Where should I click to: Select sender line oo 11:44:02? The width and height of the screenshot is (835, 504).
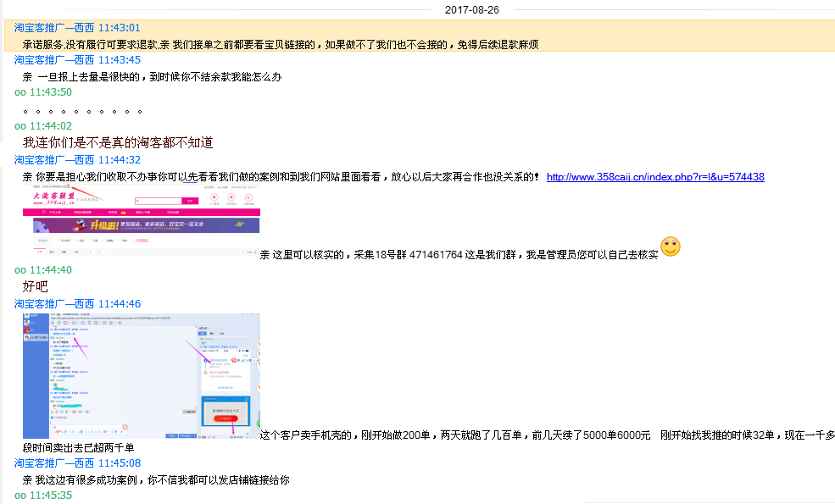click(x=43, y=126)
